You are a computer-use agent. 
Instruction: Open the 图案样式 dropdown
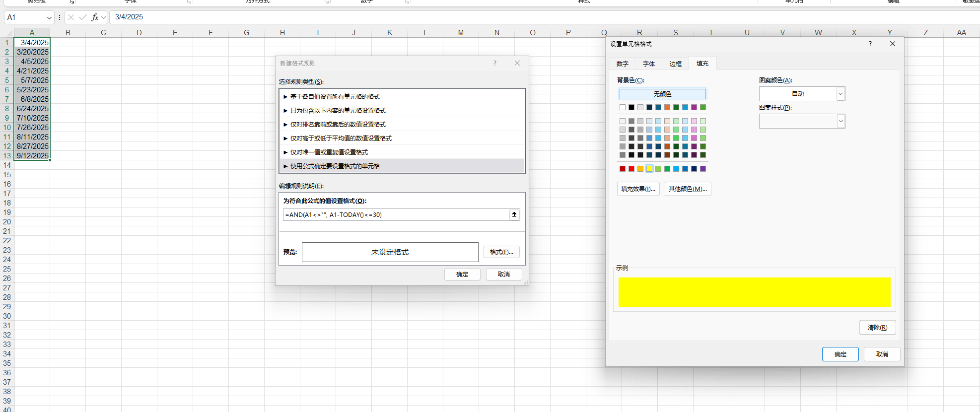tap(802, 121)
